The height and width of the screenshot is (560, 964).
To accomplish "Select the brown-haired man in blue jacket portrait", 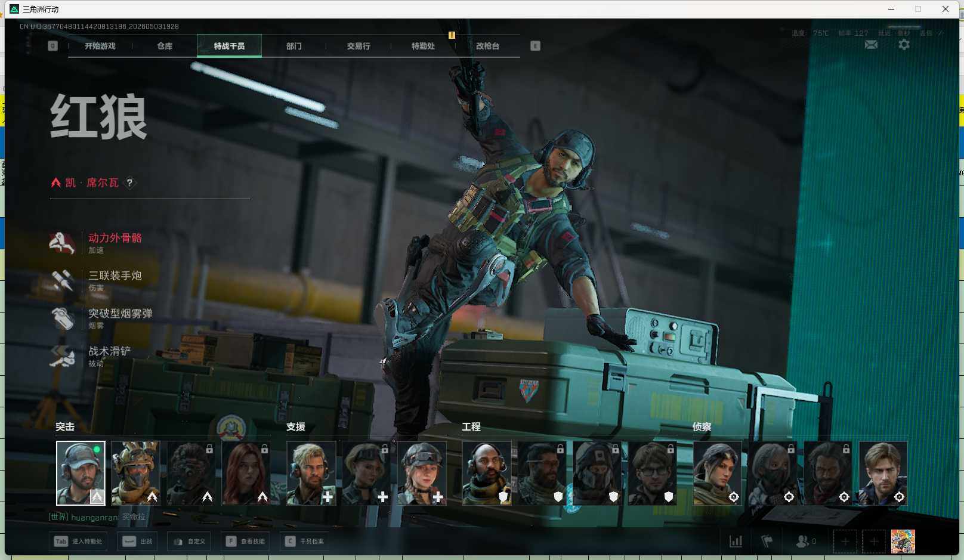I will [x=883, y=473].
